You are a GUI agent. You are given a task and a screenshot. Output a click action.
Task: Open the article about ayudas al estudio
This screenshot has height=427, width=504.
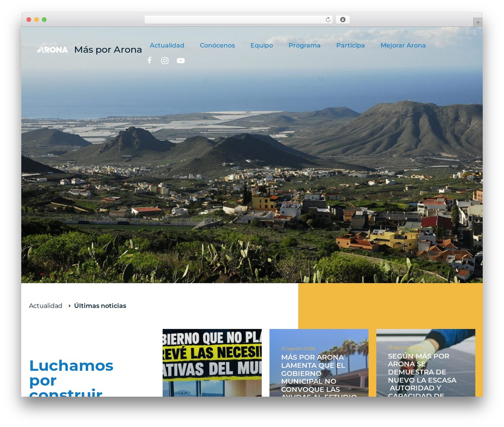click(x=319, y=363)
